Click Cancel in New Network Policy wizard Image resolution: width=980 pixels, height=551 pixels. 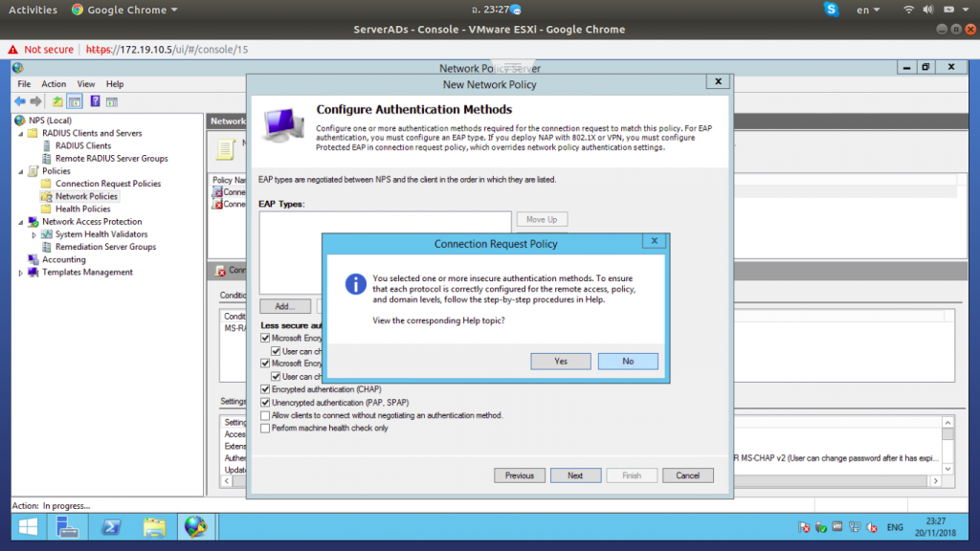click(x=687, y=475)
